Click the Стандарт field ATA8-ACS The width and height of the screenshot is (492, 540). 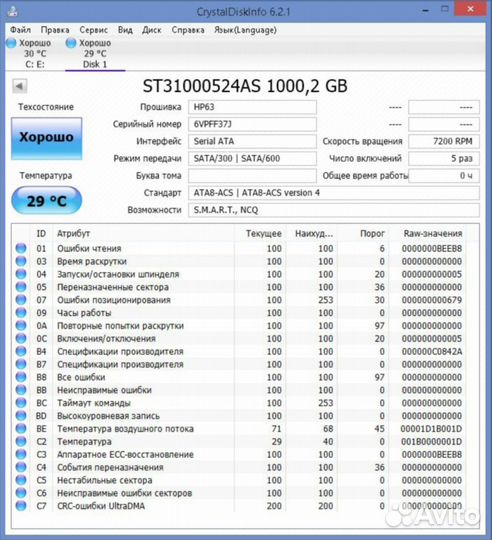(x=334, y=193)
